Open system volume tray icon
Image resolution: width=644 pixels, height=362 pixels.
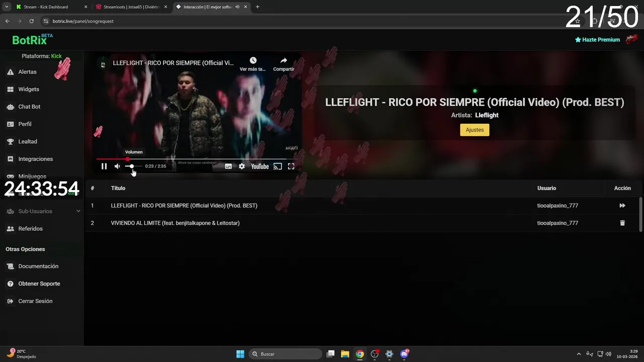click(609, 354)
